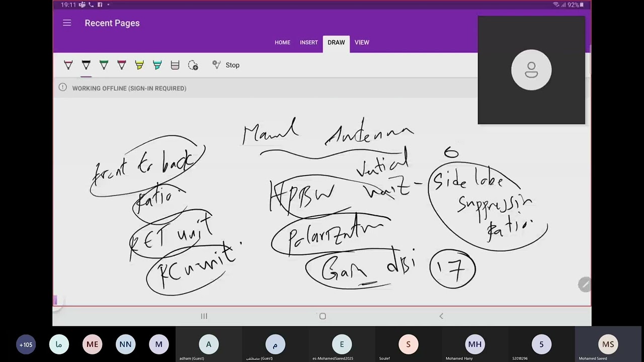Switch to the VIEW tab
Viewport: 644px width, 362px height.
362,42
